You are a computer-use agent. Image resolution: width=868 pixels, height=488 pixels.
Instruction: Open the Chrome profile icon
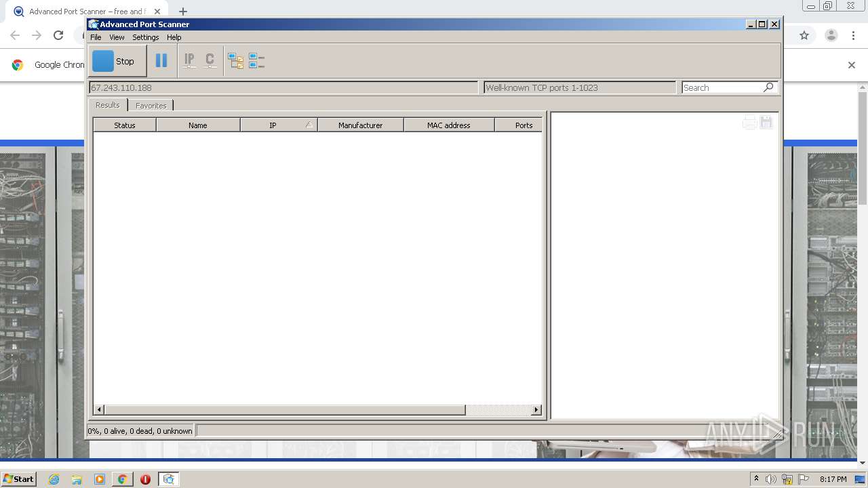pos(831,35)
